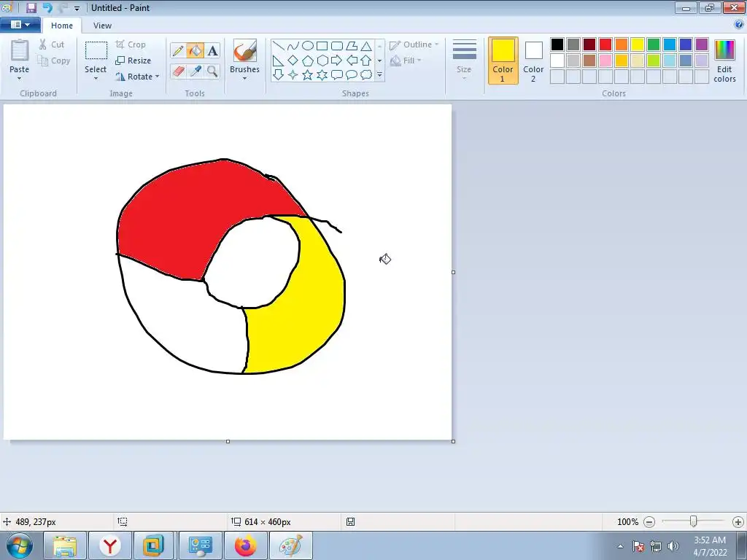Viewport: 747px width, 560px height.
Task: Click the zoom slider handle
Action: 694,522
